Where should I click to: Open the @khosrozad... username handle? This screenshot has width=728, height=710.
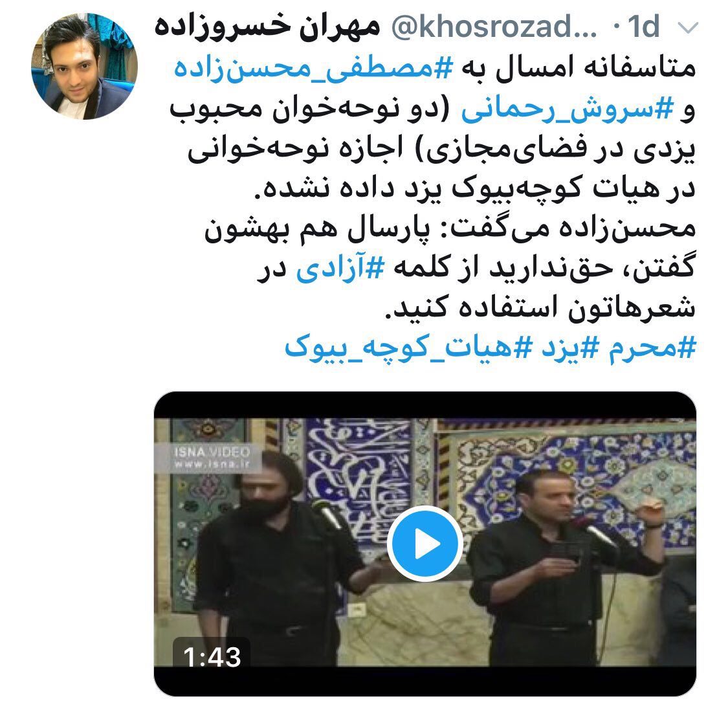(494, 27)
